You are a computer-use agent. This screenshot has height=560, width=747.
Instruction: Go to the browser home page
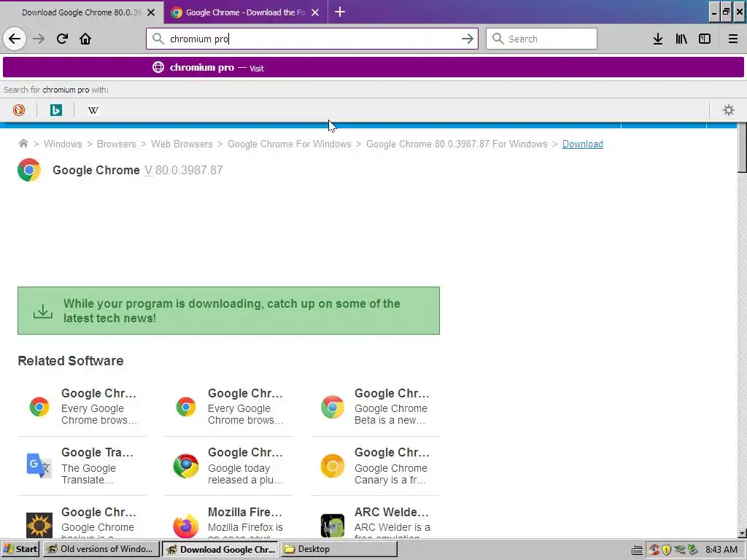point(85,39)
